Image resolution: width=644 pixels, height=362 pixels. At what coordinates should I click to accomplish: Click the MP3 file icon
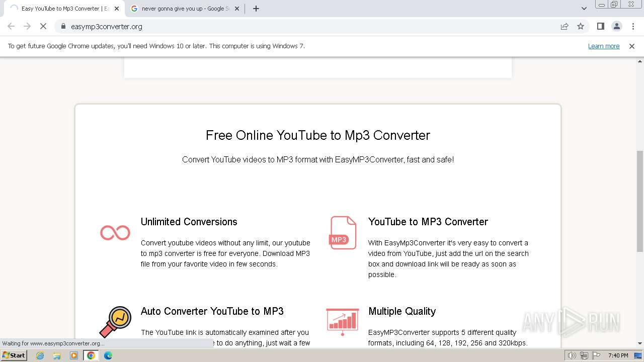(x=343, y=233)
